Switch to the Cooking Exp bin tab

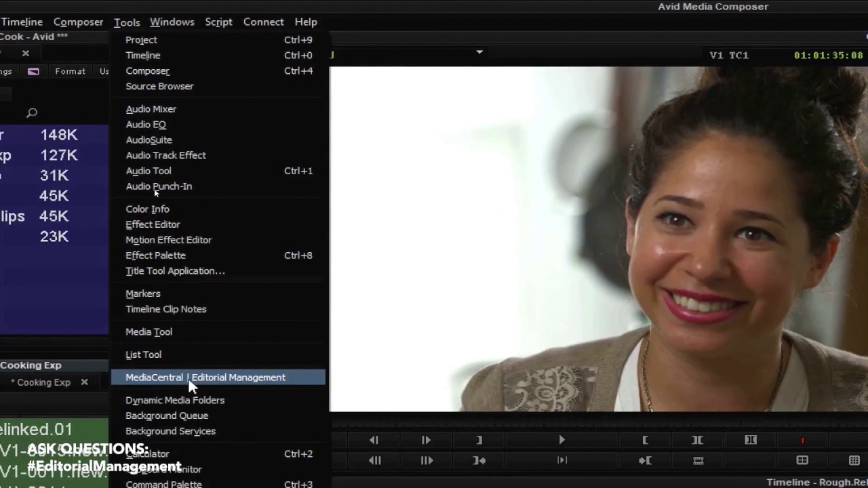click(43, 382)
